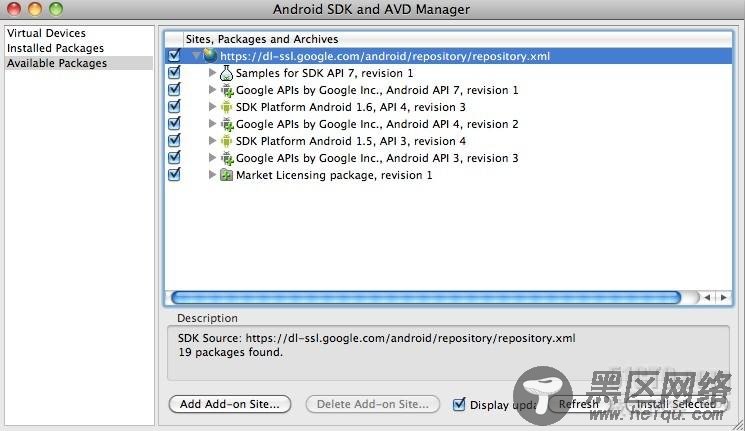Click the flask icon for Samples SDK API 7

tap(226, 73)
